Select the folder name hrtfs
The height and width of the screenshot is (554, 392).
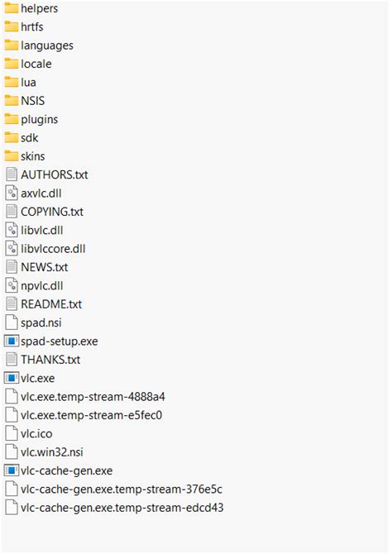pyautogui.click(x=32, y=26)
